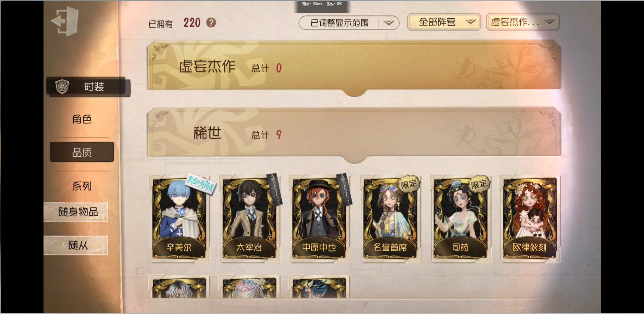Pick the 欧律狄刻 costume card
This screenshot has width=644, height=314.
530,219
